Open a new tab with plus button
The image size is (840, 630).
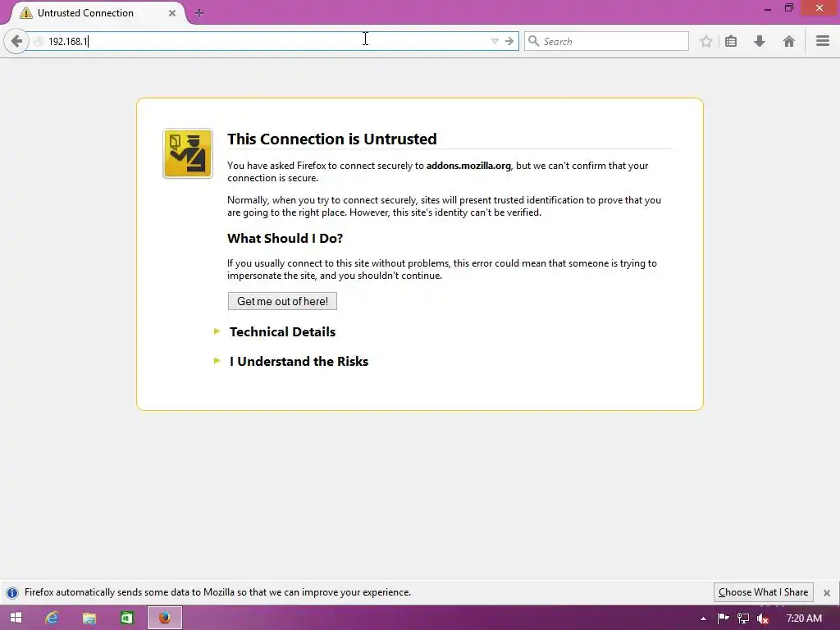point(199,13)
